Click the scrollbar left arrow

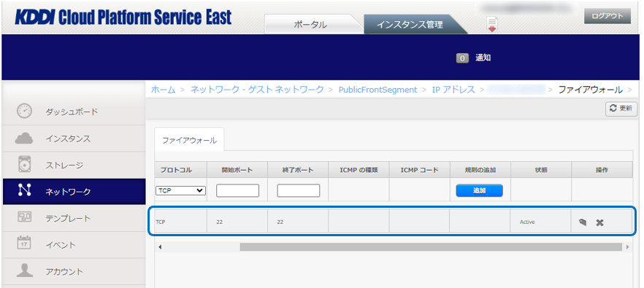click(160, 247)
